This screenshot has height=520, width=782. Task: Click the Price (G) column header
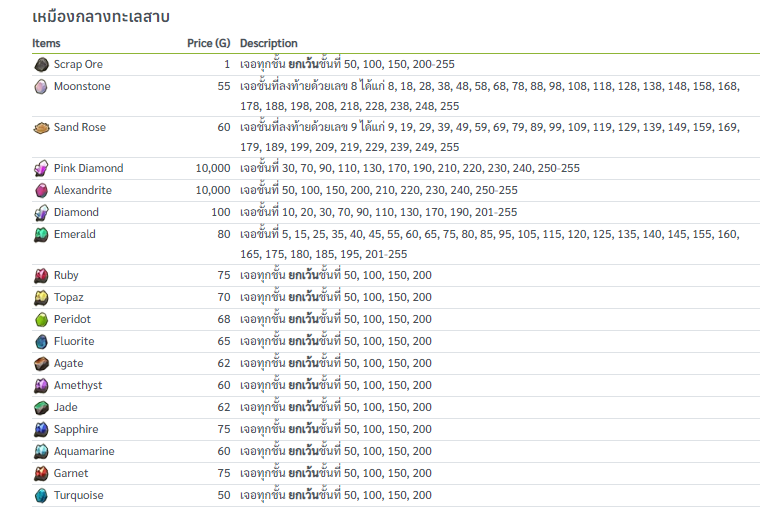[x=208, y=43]
